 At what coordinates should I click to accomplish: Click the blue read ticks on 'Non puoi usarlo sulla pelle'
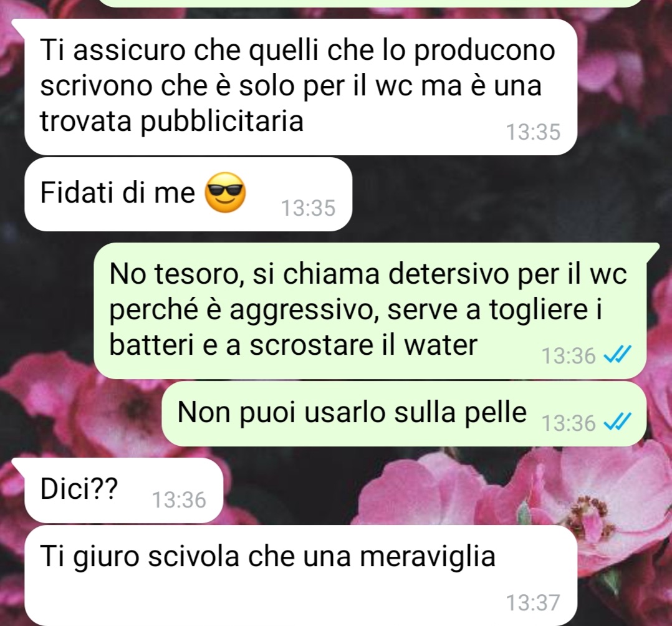[617, 422]
